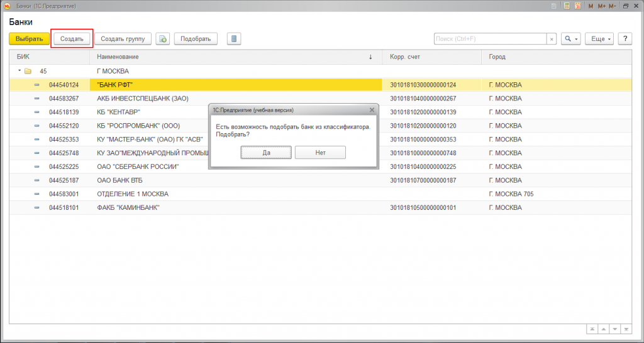Go down one page navigation arrow
This screenshot has height=343, width=644.
point(615,329)
